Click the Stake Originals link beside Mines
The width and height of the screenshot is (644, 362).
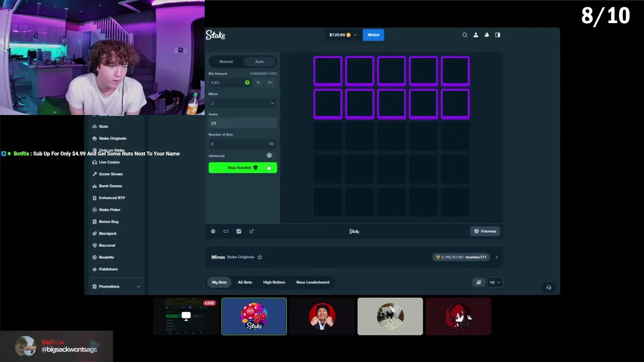click(240, 257)
